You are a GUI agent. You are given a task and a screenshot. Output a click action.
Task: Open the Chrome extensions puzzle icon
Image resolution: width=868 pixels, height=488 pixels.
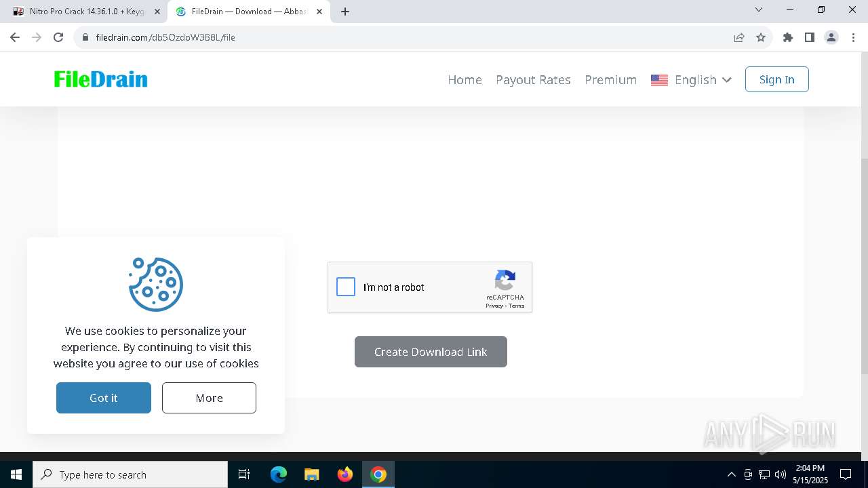[x=788, y=37]
